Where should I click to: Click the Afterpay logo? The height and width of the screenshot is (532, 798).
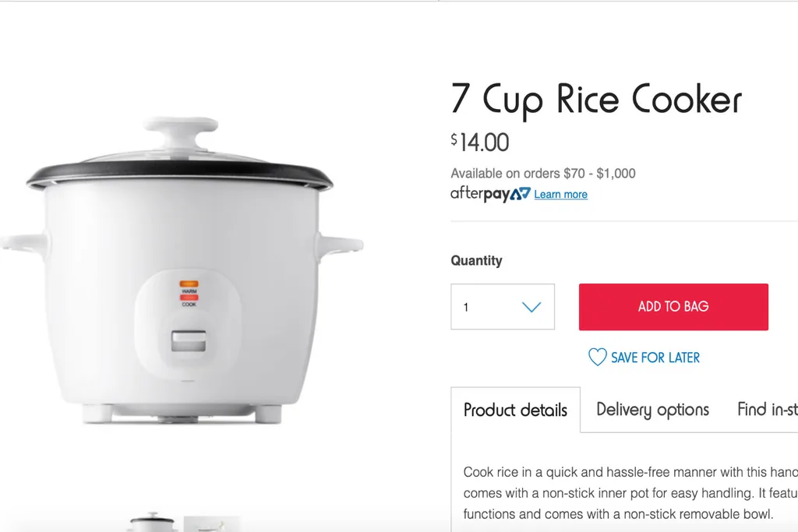490,194
